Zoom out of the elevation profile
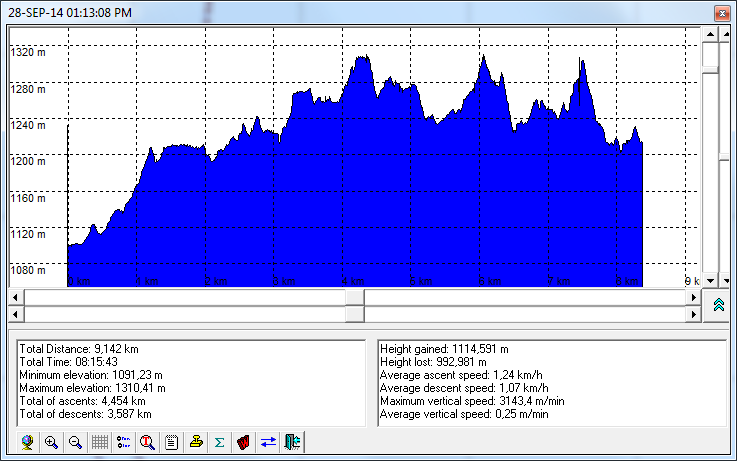The width and height of the screenshot is (737, 461). coord(75,441)
